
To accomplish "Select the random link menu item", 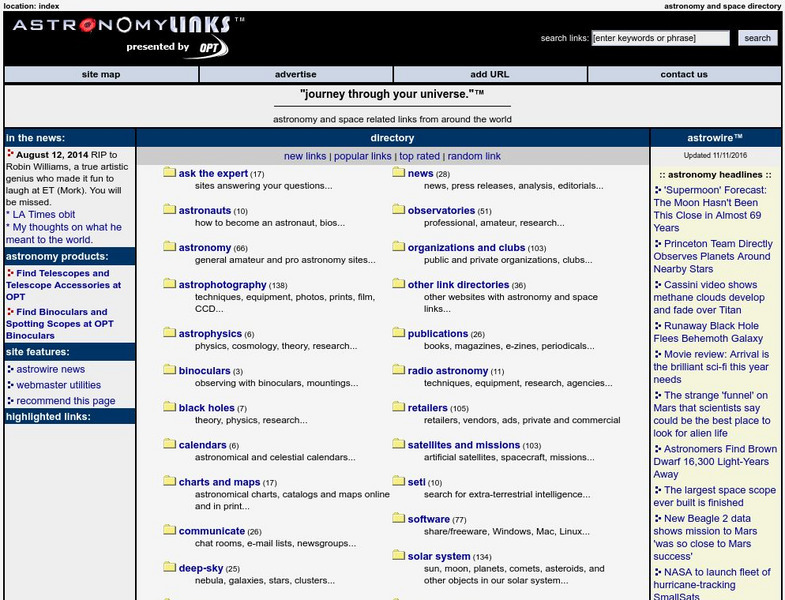I will point(474,156).
